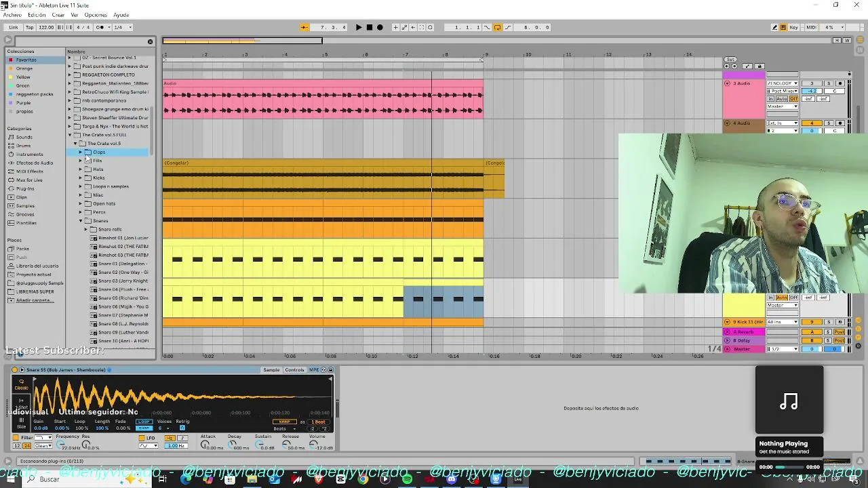Expand REGGAETON COMPLETO folder
868x488 pixels.
[70, 75]
